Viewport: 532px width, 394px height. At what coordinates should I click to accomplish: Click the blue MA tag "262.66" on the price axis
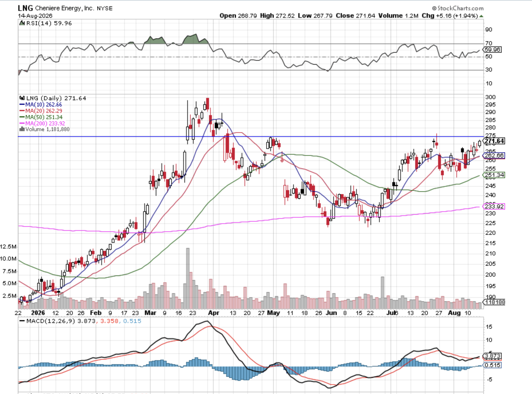click(494, 155)
